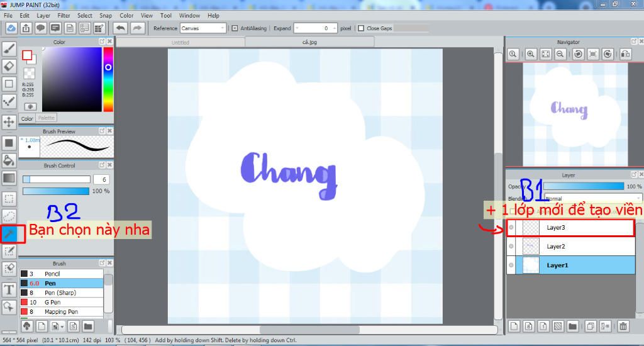Switch to the Palette tab
The width and height of the screenshot is (644, 346).
[47, 118]
